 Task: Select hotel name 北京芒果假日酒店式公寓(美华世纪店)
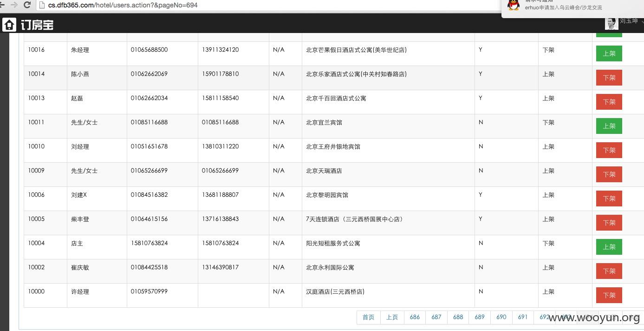pos(356,50)
